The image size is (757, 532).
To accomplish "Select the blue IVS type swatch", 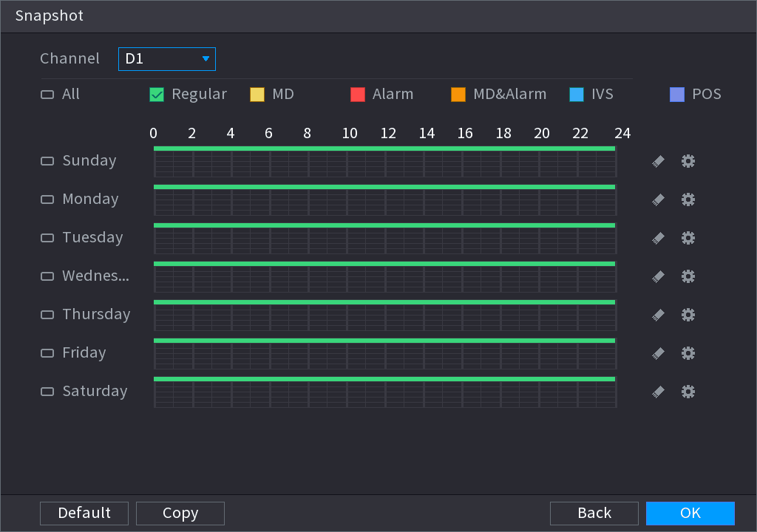I will click(x=577, y=95).
